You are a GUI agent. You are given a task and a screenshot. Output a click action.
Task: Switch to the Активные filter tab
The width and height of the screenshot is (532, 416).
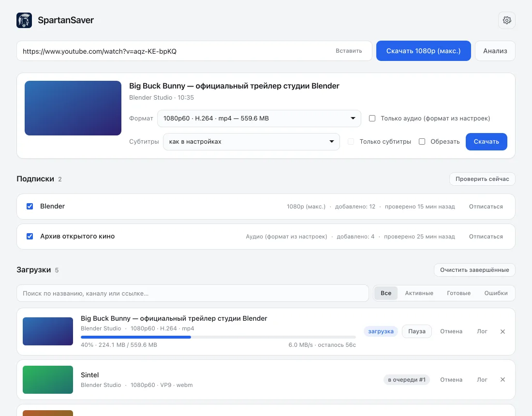click(419, 293)
